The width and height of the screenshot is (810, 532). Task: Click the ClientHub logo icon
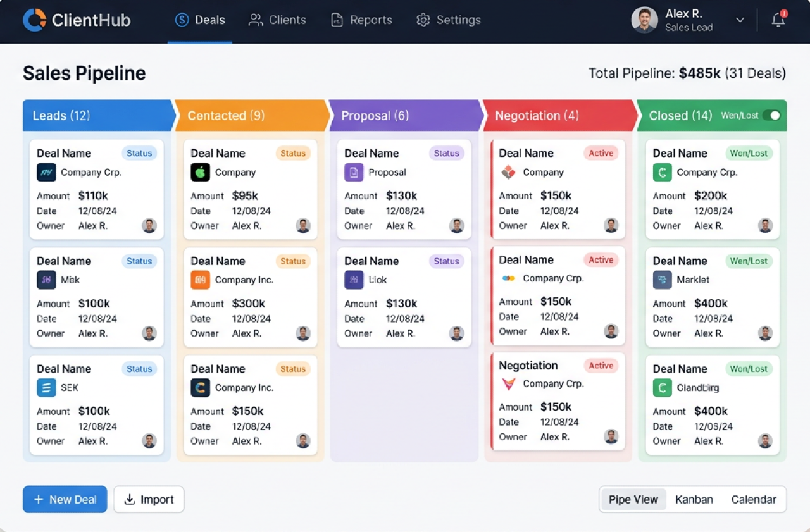pyautogui.click(x=34, y=20)
